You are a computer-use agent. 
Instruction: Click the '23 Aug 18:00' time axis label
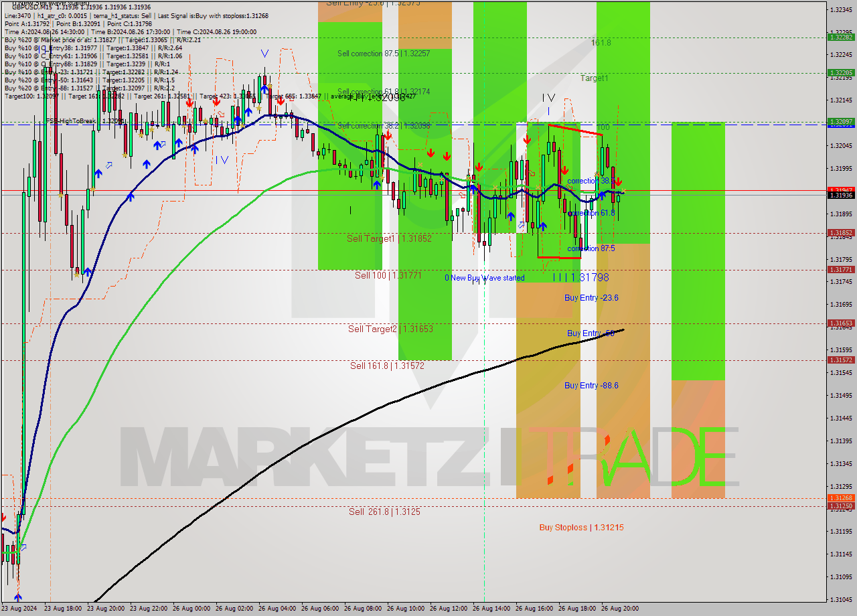[x=63, y=609]
